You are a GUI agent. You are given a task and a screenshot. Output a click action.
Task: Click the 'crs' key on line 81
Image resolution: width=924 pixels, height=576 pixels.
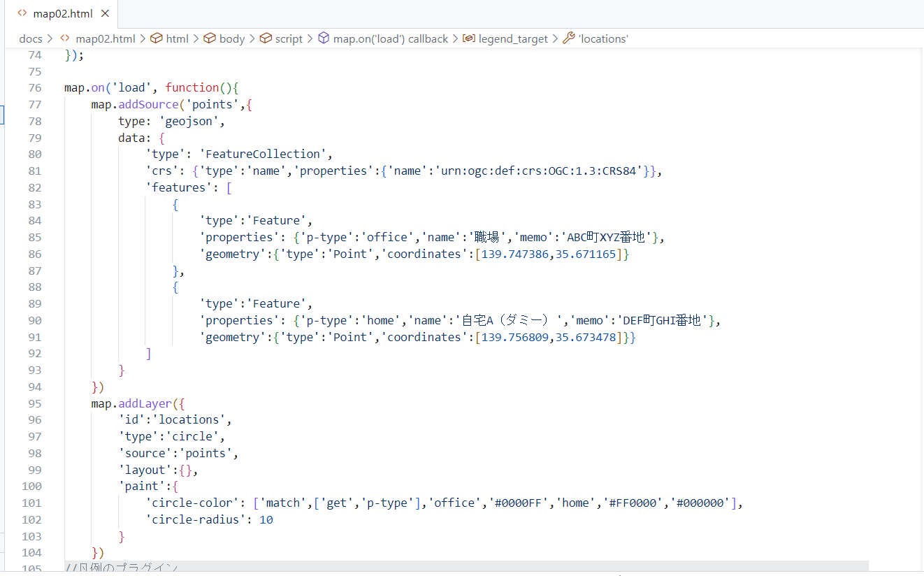(x=162, y=171)
